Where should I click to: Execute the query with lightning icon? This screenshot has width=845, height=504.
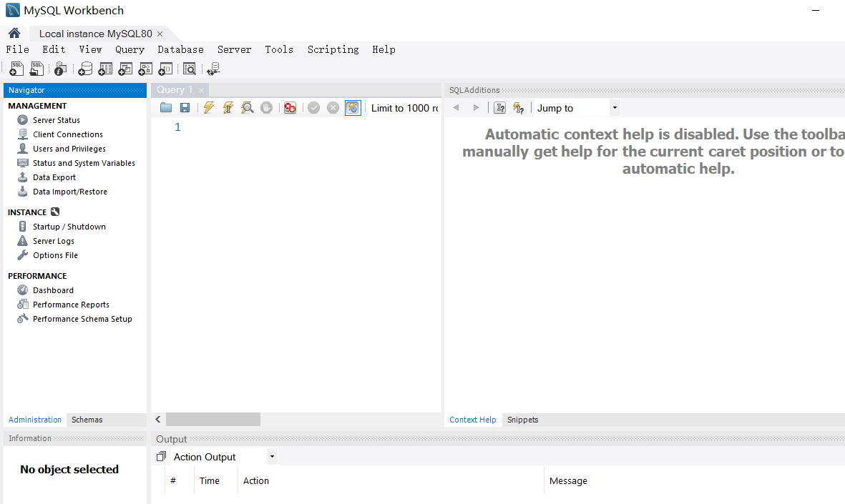pyautogui.click(x=208, y=108)
